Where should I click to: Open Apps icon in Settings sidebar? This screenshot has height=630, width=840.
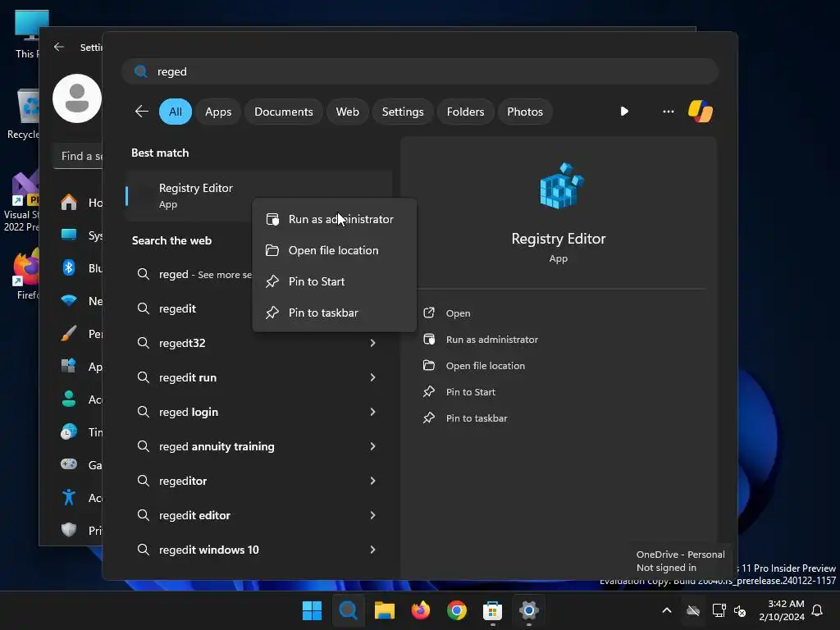point(69,366)
